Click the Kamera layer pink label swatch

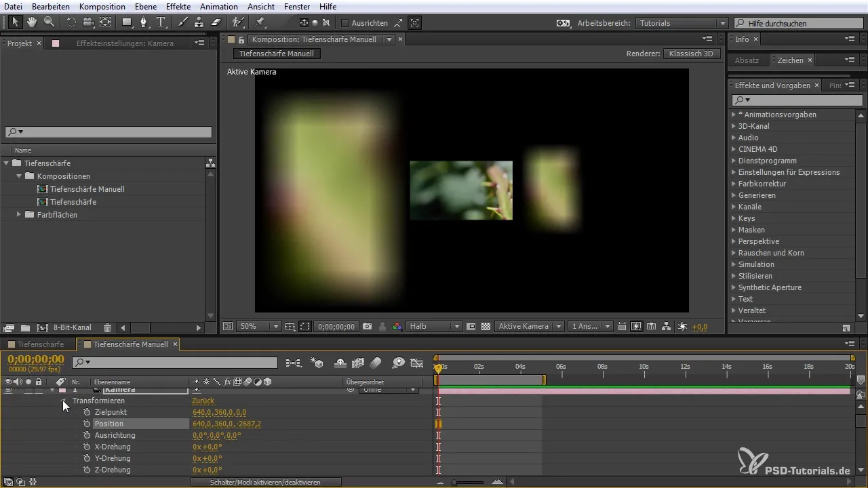pyautogui.click(x=62, y=390)
